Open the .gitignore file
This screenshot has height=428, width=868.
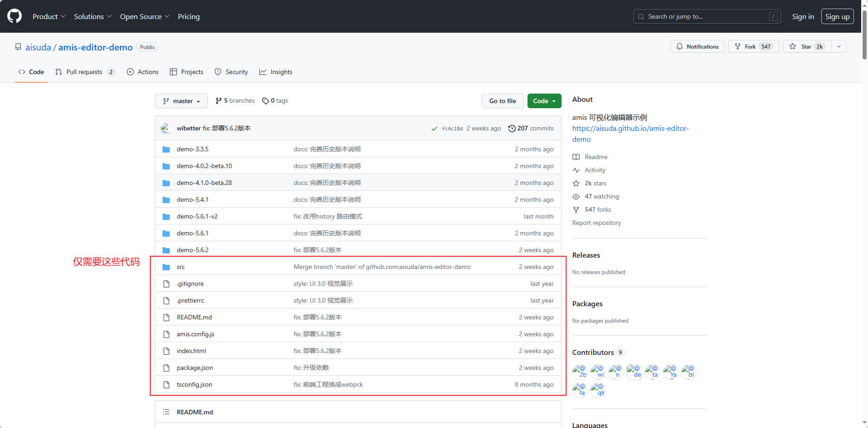coord(190,284)
